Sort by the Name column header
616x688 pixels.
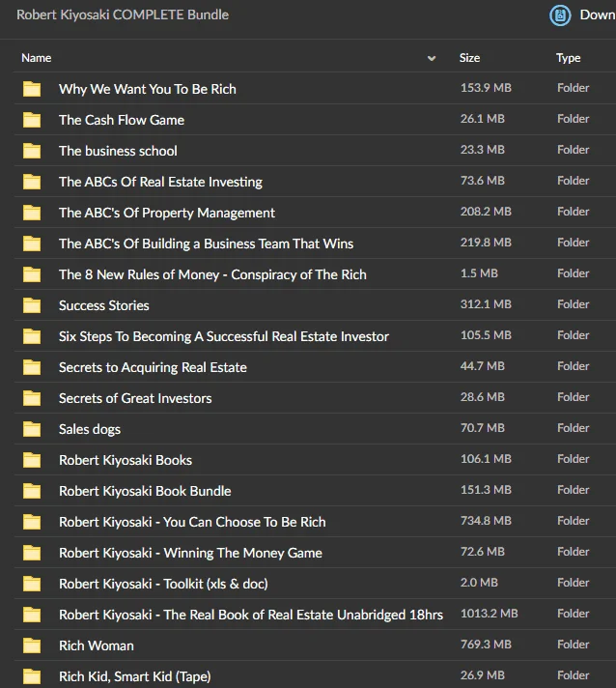37,58
